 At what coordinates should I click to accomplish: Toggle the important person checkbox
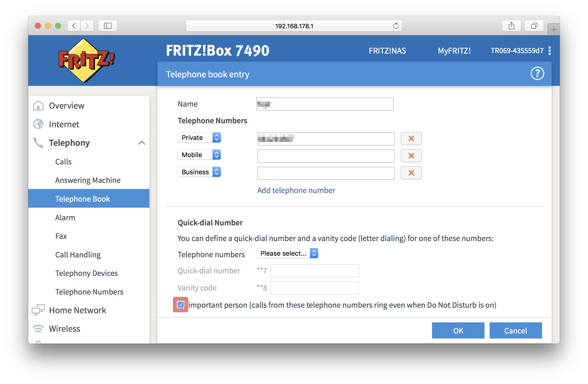180,305
